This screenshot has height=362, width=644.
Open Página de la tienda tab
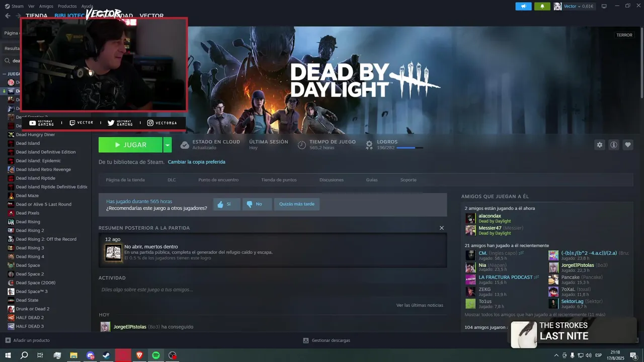(x=125, y=180)
